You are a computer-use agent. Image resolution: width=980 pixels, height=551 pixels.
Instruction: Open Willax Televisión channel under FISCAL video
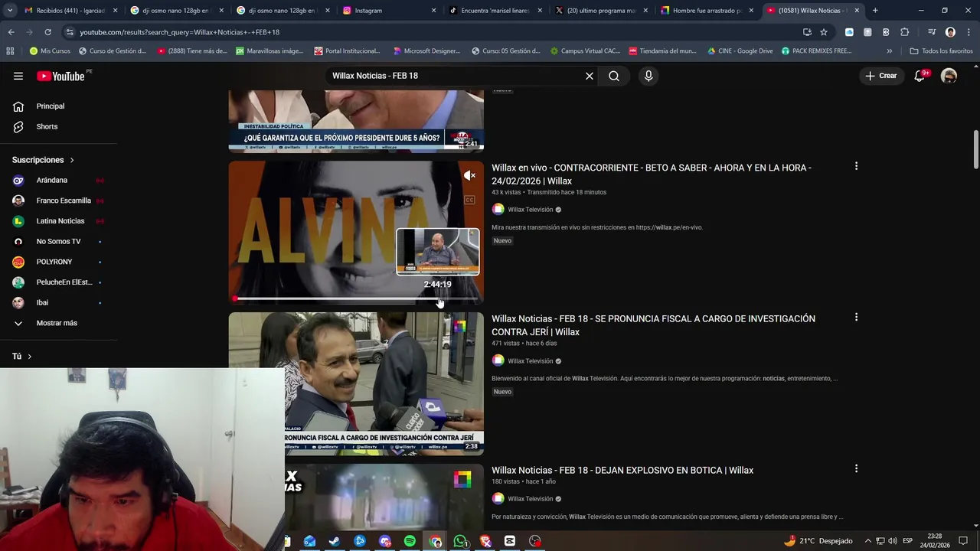(x=530, y=361)
